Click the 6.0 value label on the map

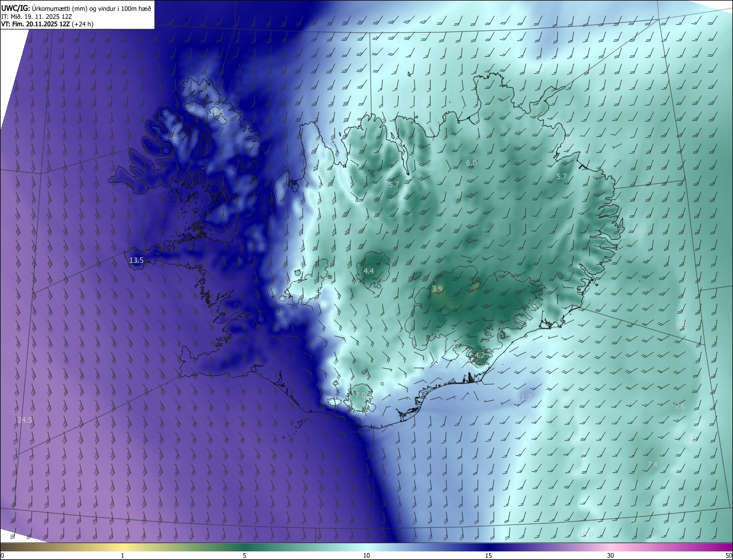point(471,163)
